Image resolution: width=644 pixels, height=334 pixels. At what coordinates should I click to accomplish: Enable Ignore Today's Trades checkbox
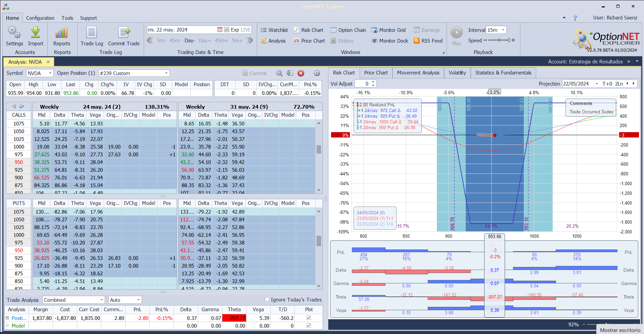pos(267,299)
